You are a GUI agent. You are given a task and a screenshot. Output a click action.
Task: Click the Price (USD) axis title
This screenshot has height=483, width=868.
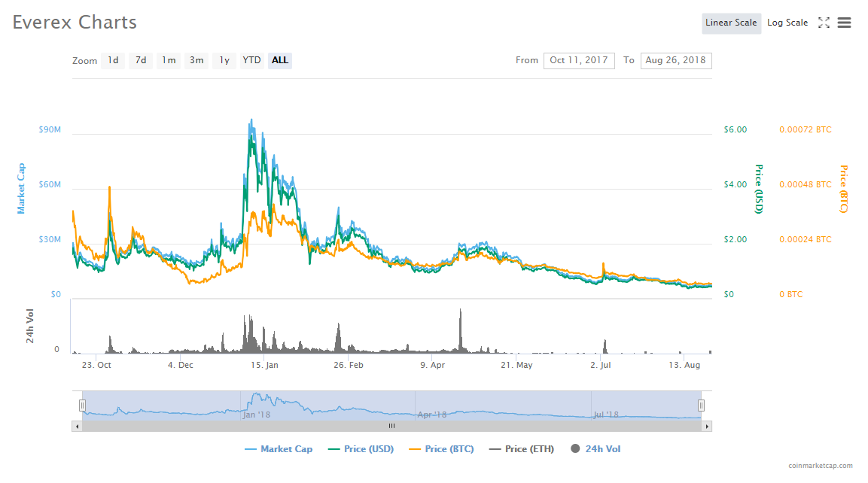[x=759, y=189]
